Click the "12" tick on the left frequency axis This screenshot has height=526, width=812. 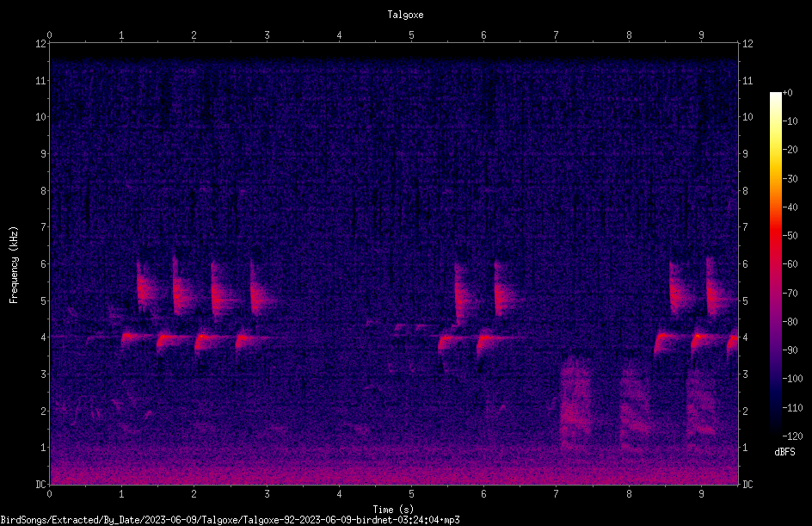(x=41, y=44)
